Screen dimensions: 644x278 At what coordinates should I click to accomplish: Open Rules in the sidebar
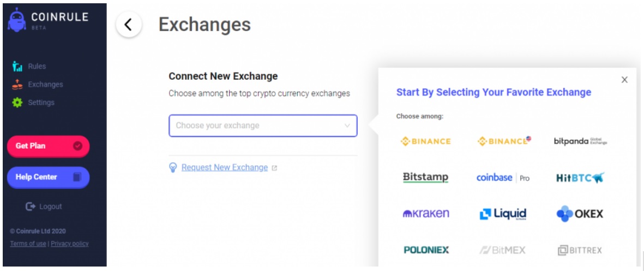(37, 67)
